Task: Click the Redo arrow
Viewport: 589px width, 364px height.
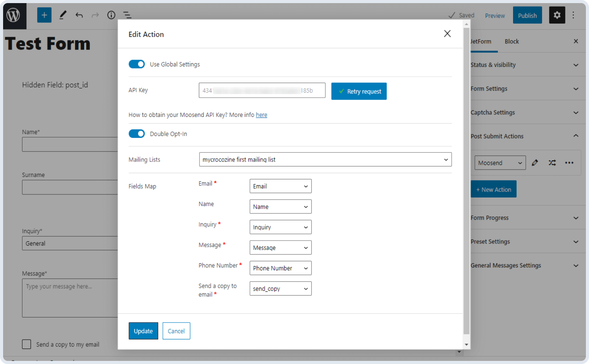Action: tap(95, 15)
